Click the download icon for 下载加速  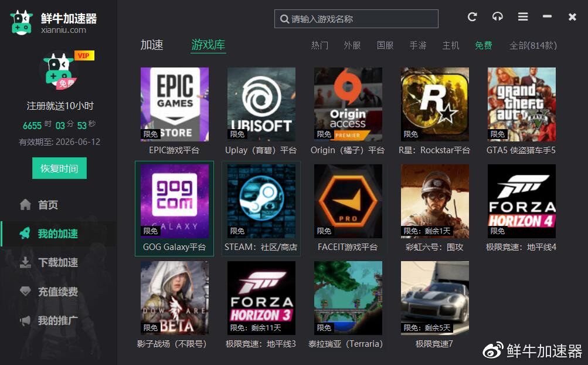(25, 262)
